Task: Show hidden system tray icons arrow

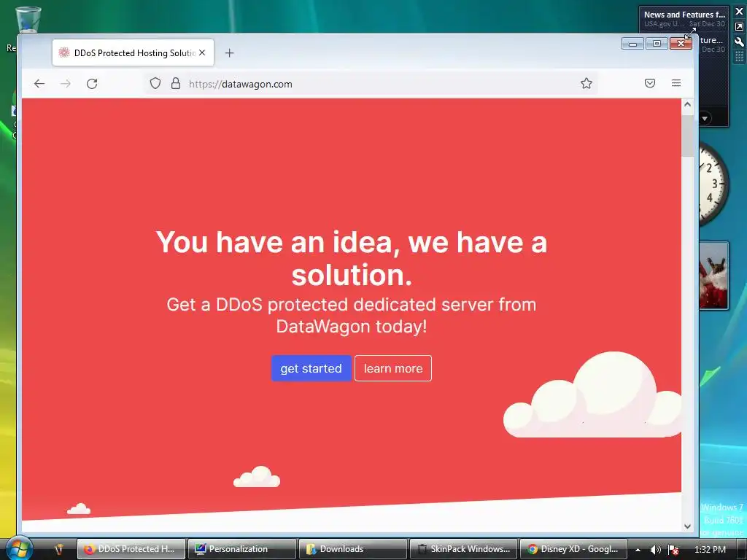Action: coord(638,550)
